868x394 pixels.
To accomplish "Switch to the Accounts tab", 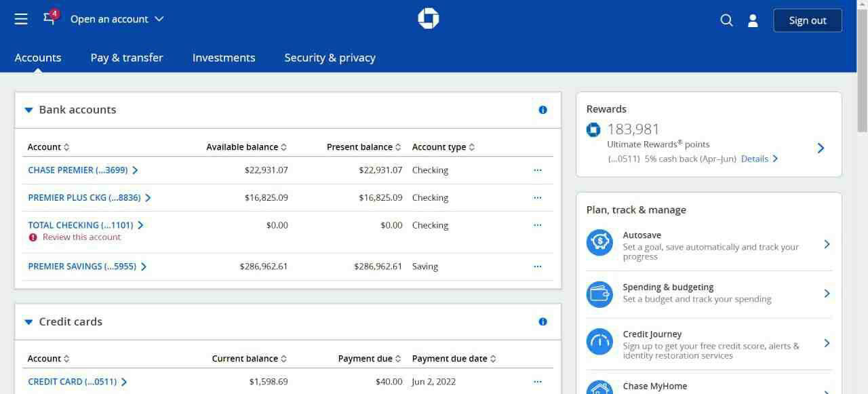I will tap(38, 58).
